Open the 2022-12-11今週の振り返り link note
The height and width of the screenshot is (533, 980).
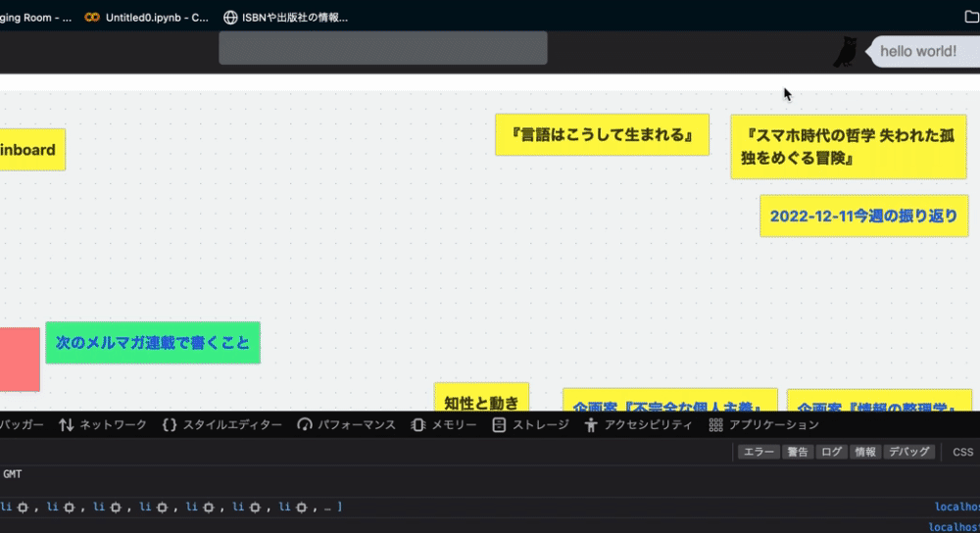863,217
